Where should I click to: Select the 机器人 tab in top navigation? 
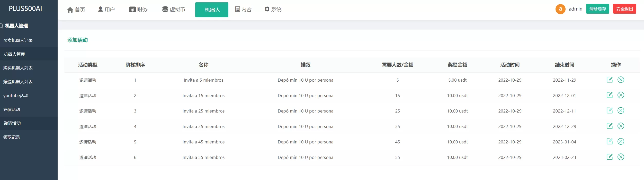[212, 10]
